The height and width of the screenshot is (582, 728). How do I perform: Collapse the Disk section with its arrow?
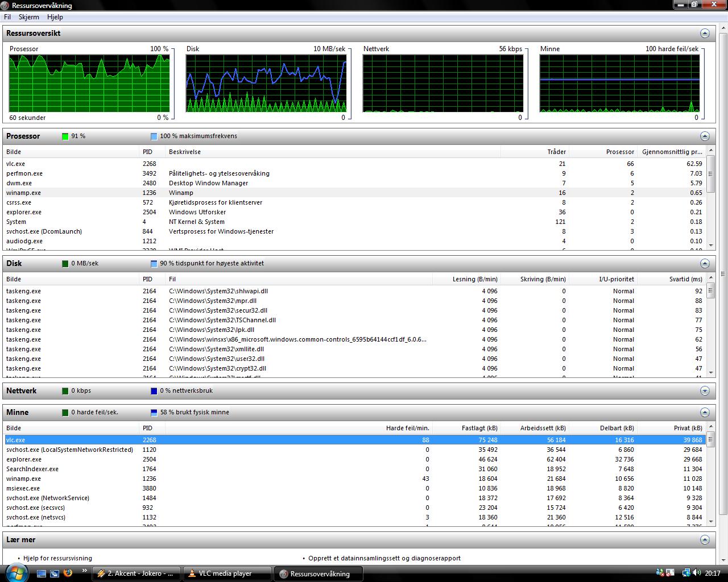coord(705,264)
